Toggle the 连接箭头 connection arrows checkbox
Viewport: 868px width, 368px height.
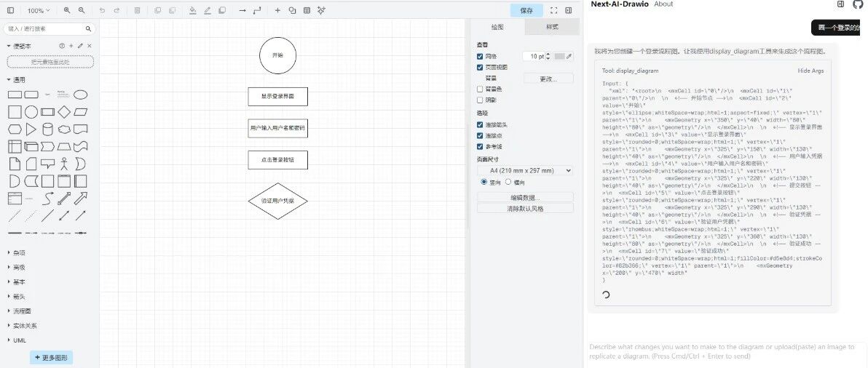[480, 125]
